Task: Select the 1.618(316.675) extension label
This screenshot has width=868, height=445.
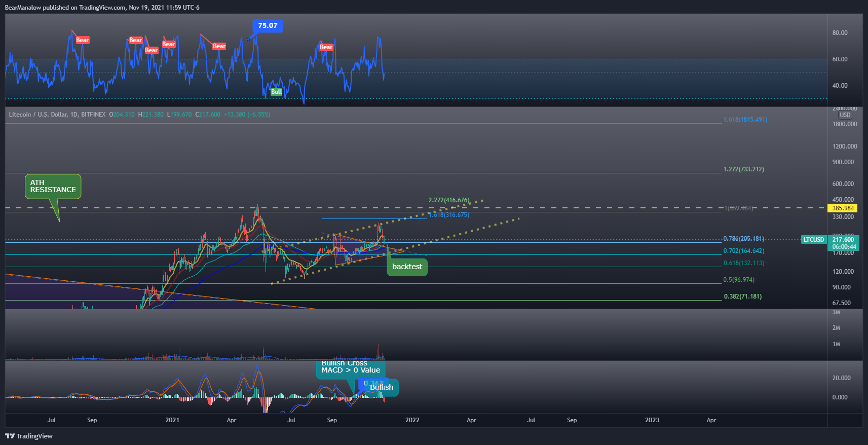Action: pyautogui.click(x=449, y=215)
